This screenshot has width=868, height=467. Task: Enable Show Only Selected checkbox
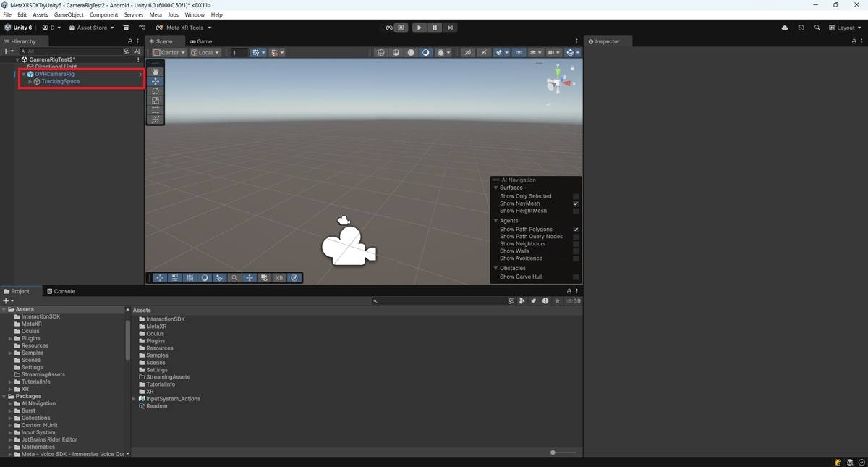point(576,196)
